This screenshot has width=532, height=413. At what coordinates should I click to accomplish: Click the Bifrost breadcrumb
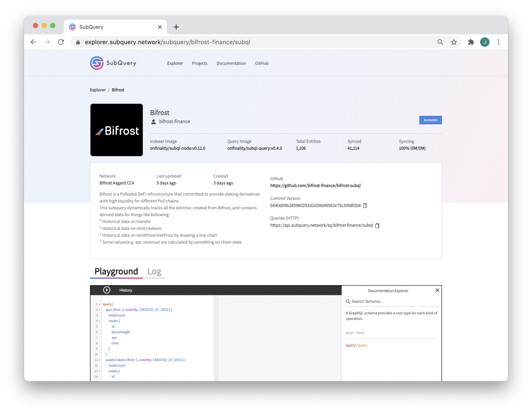(x=118, y=90)
